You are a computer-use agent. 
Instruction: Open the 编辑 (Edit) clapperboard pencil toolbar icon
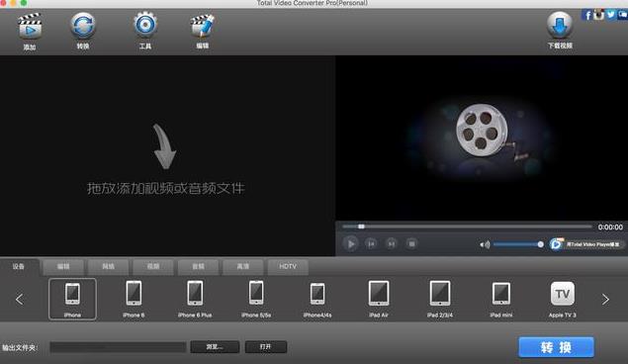click(203, 26)
